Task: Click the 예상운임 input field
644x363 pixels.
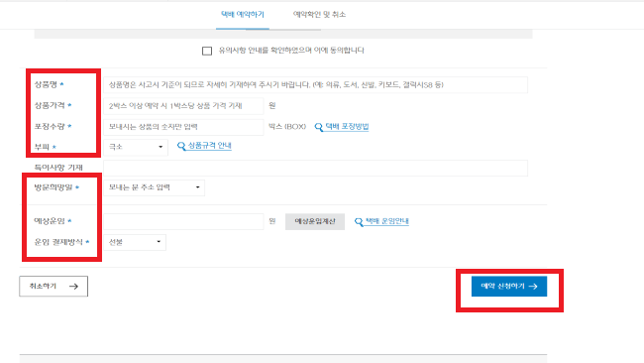Action: 183,221
